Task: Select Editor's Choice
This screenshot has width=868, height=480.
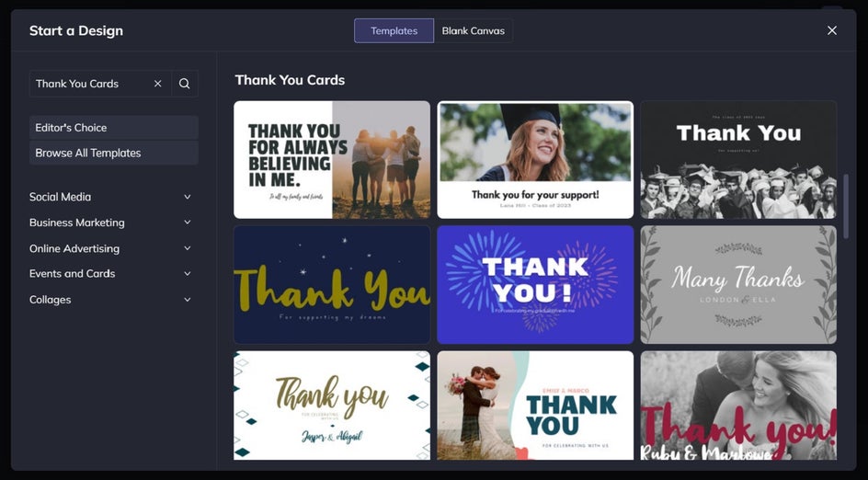Action: (x=113, y=127)
